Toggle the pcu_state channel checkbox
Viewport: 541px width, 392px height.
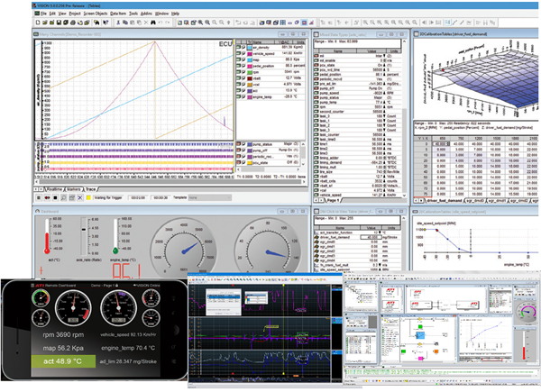click(x=243, y=163)
